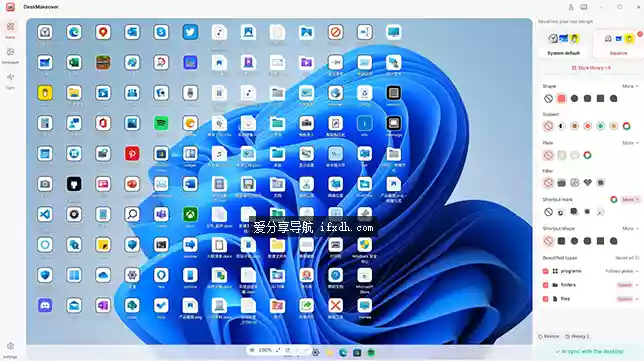Open Settings at the sidebar bottom
Viewport: 644px width, 361px height.
(x=10, y=350)
